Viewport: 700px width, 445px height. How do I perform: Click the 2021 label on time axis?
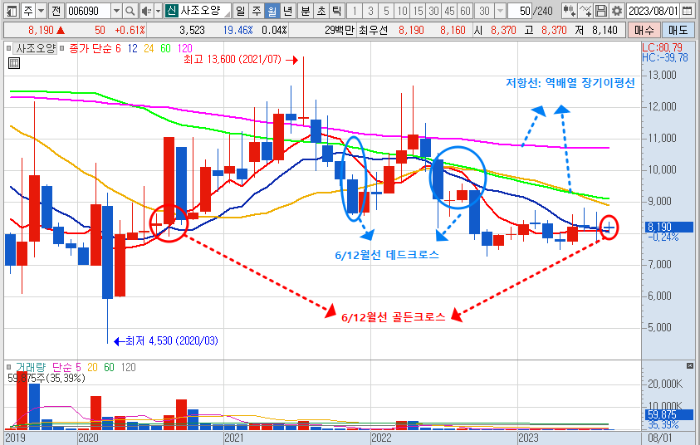(234, 437)
